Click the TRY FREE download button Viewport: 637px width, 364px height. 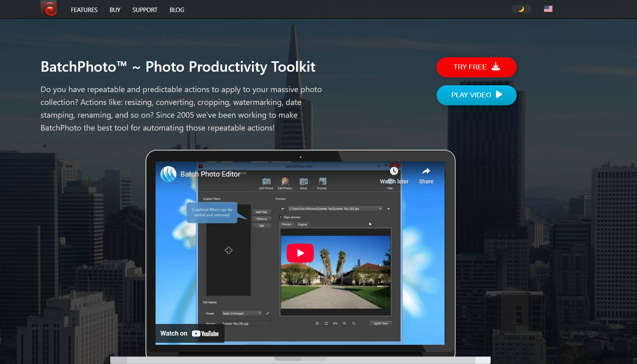476,67
